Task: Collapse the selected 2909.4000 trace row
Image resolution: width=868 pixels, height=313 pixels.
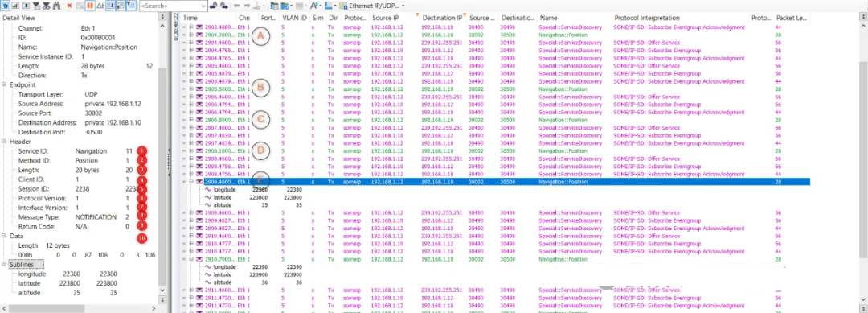Action: [191, 182]
